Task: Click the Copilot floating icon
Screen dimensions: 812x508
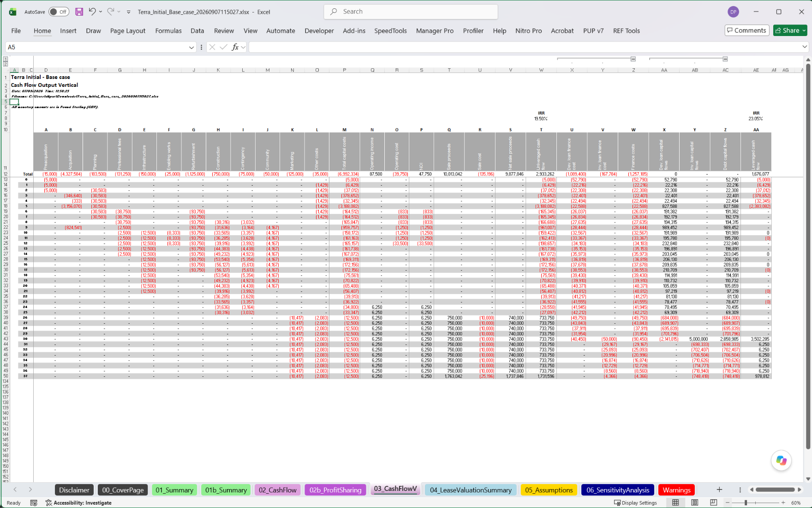Action: click(781, 460)
